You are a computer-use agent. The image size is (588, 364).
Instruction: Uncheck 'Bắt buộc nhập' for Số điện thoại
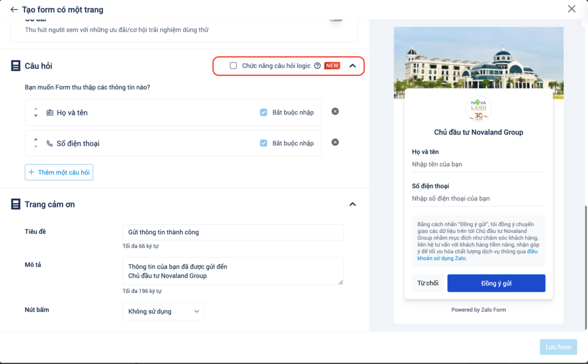point(264,143)
